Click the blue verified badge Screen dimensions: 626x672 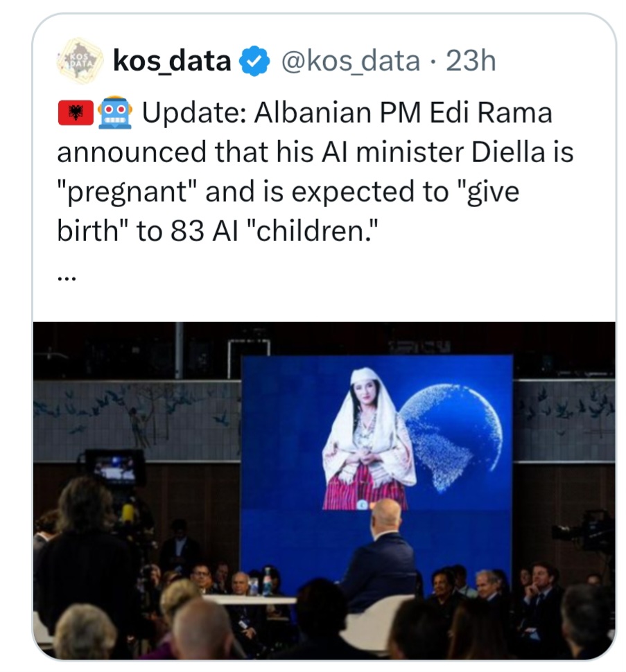(254, 62)
